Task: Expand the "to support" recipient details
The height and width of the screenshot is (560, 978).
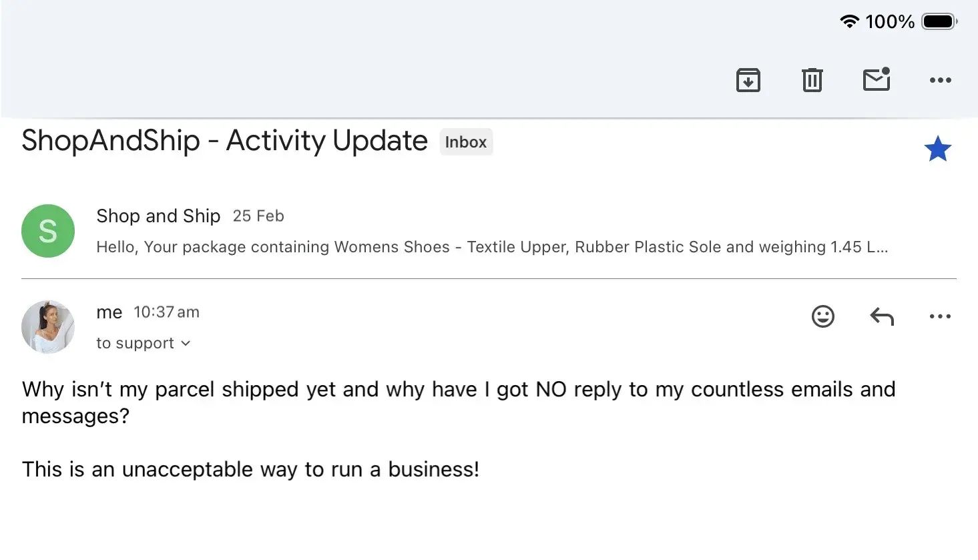Action: pyautogui.click(x=144, y=343)
